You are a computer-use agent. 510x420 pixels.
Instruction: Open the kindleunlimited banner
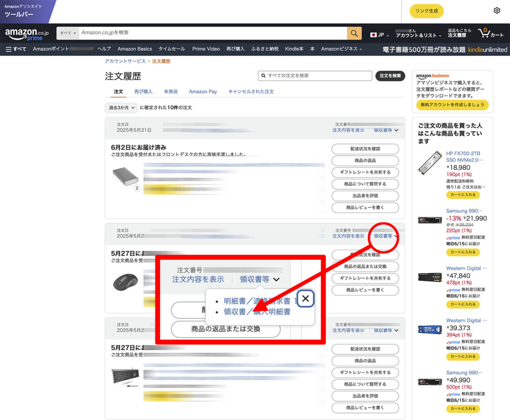click(x=445, y=49)
